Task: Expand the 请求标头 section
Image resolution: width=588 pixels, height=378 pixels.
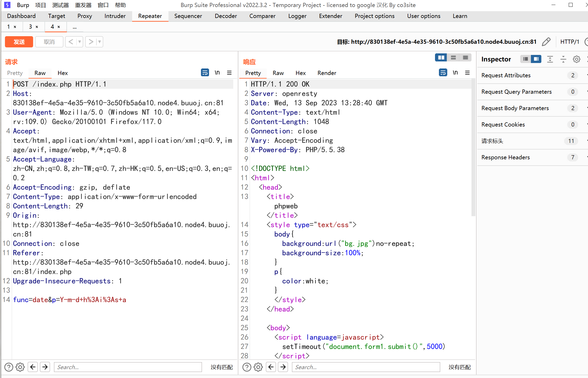Action: tap(533, 141)
